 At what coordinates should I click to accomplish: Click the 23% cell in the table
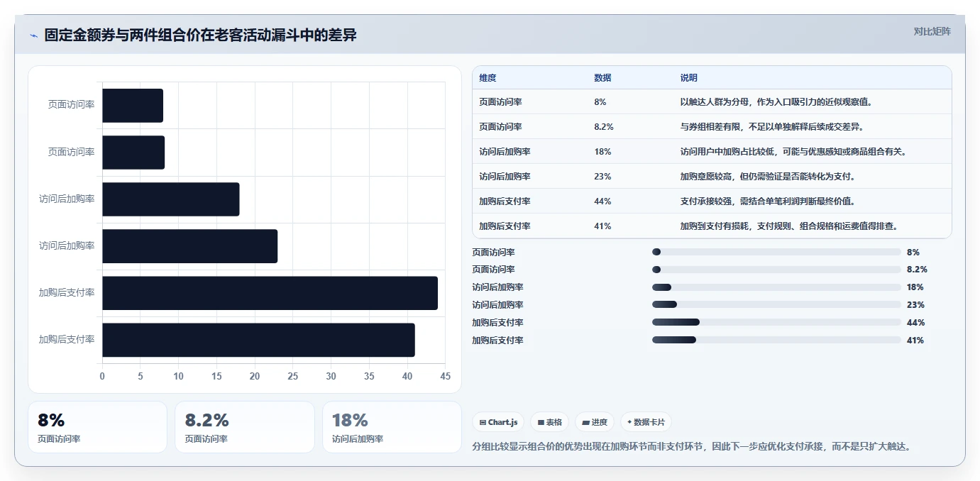(602, 177)
